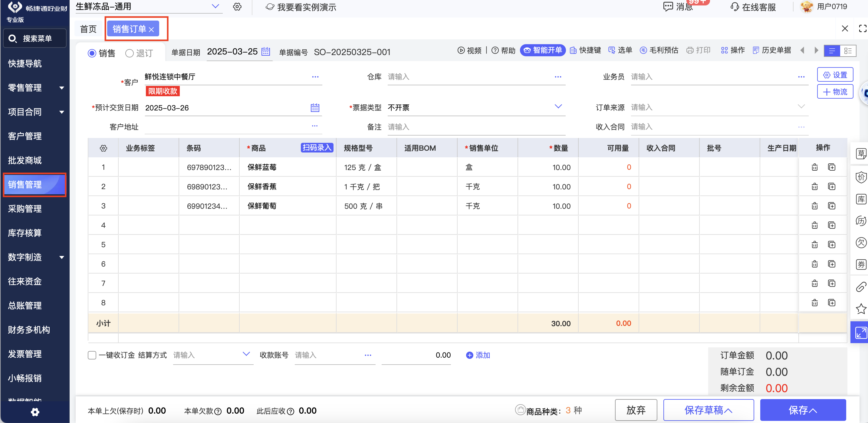Click the 搜索菜单 search field

35,38
